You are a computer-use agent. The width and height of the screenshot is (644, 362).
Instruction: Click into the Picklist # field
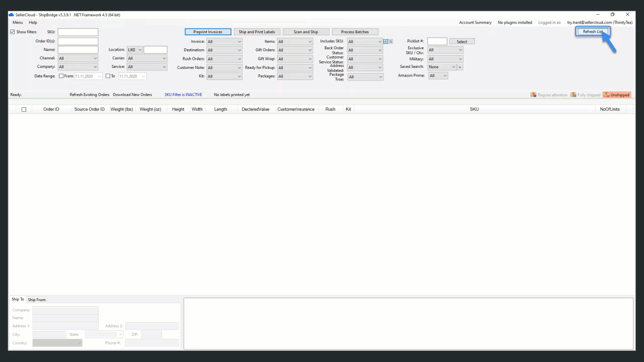coord(437,41)
